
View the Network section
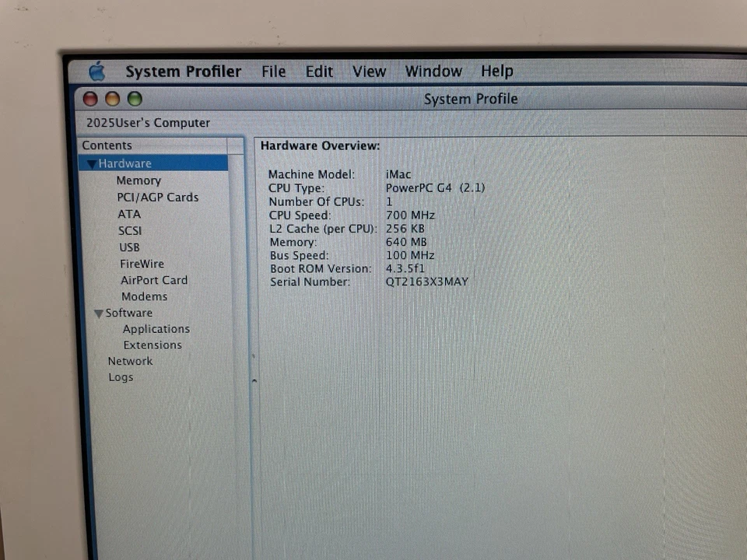[x=130, y=361]
